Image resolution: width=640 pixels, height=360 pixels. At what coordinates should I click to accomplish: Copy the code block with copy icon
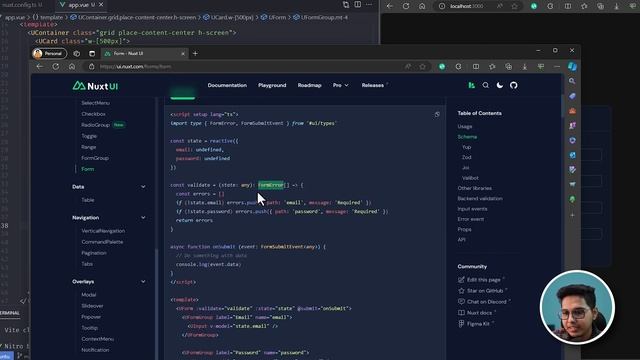tap(437, 115)
